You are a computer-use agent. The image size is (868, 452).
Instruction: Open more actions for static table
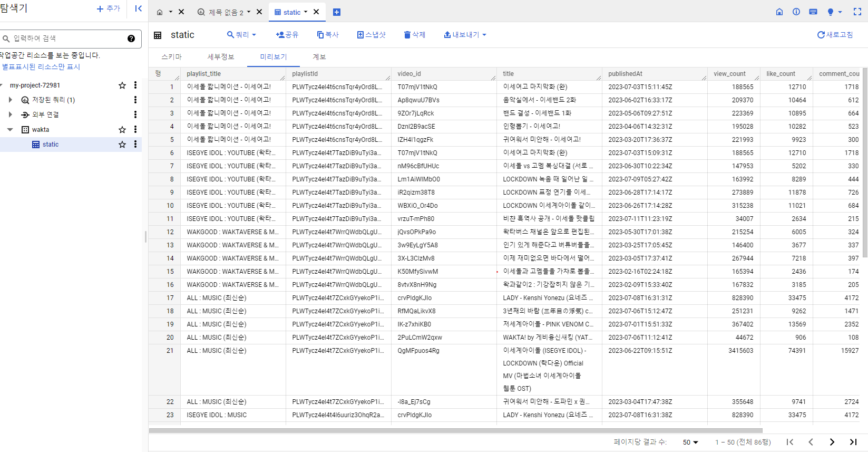(135, 144)
